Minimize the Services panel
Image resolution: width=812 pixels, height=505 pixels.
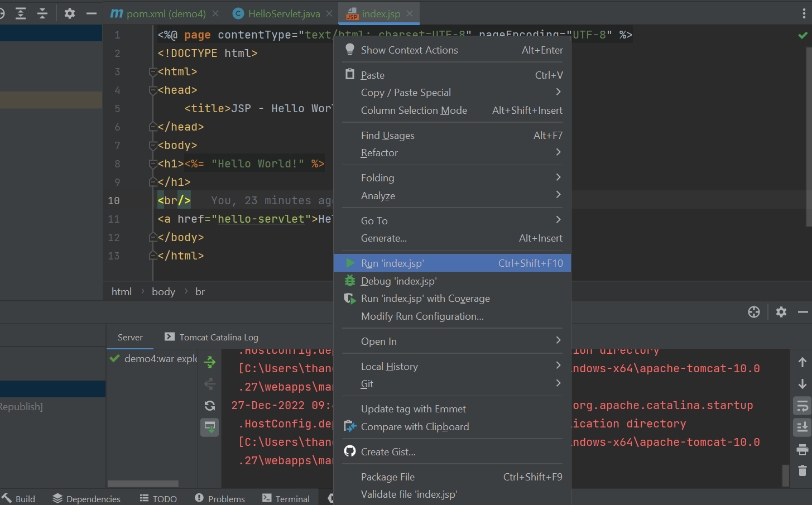pyautogui.click(x=803, y=312)
